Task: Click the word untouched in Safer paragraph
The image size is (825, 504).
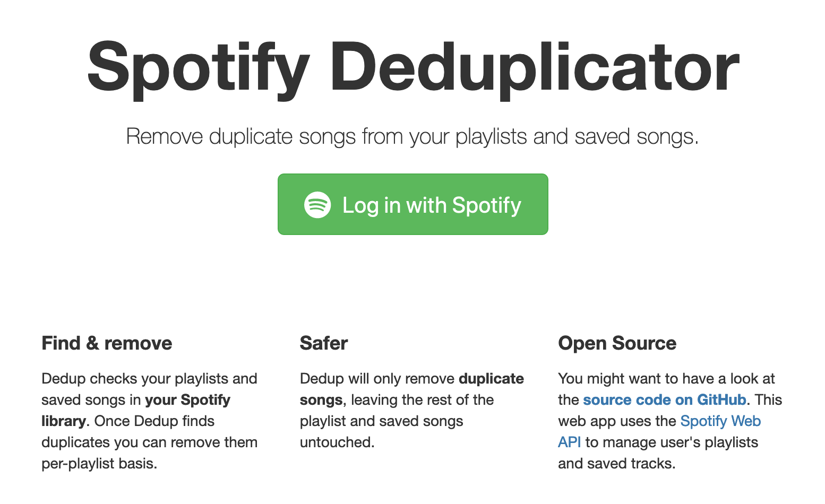Action: click(336, 442)
